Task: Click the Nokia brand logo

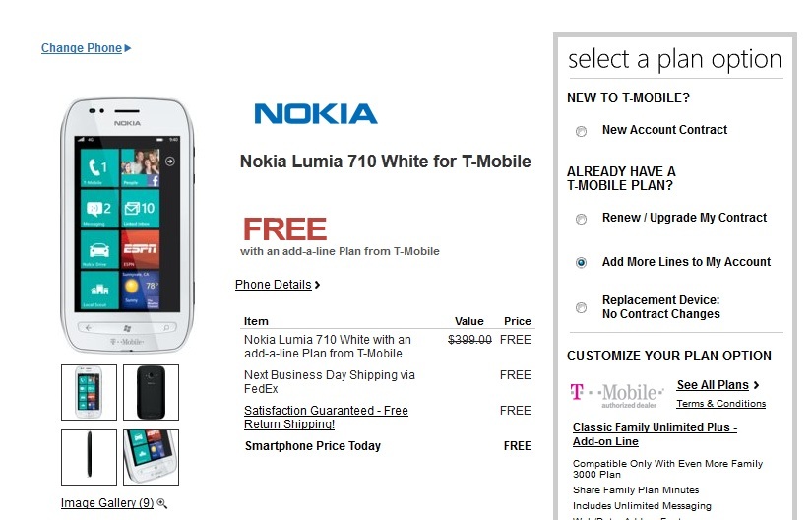Action: coord(315,113)
